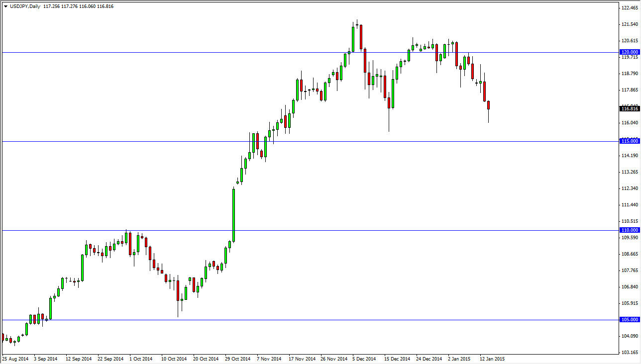Viewport: 641px width, 364px height.
Task: Click the 105.000 level label on price axis
Action: tap(629, 319)
